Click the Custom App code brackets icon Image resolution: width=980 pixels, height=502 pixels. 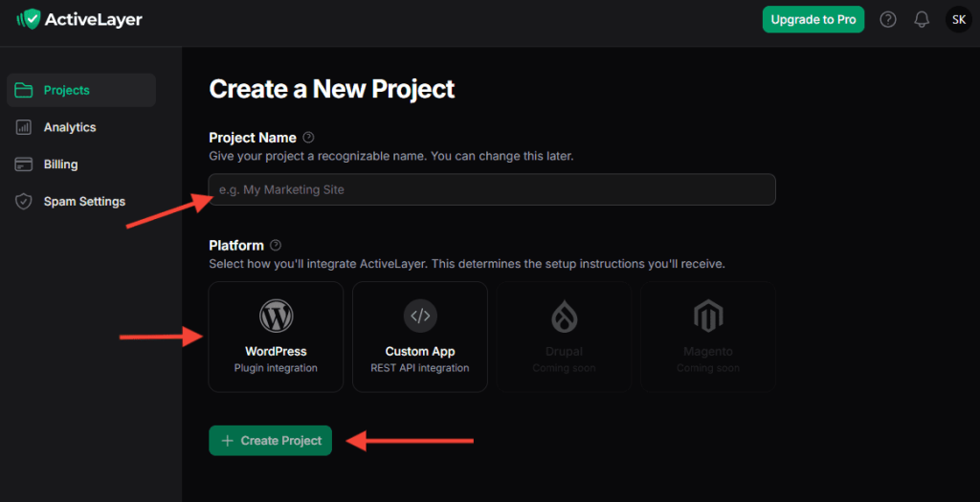tap(420, 316)
